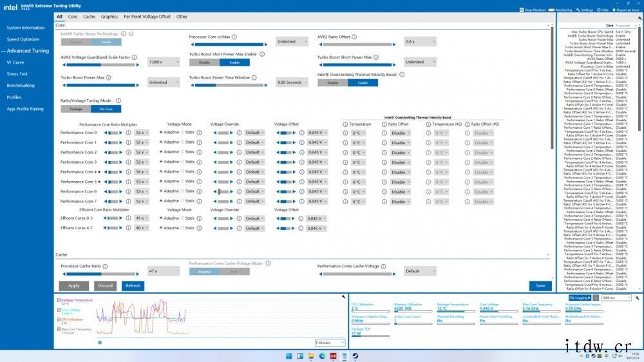Open Windows Start menu on taskbar
The image size is (644, 362).
[x=289, y=356]
